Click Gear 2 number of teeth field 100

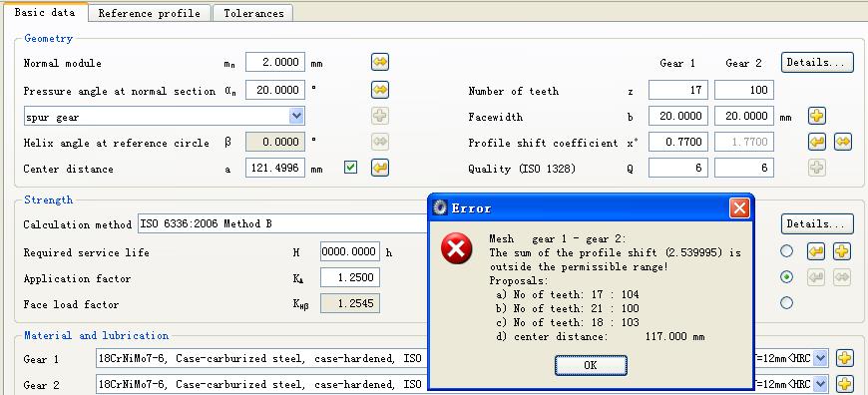point(744,90)
